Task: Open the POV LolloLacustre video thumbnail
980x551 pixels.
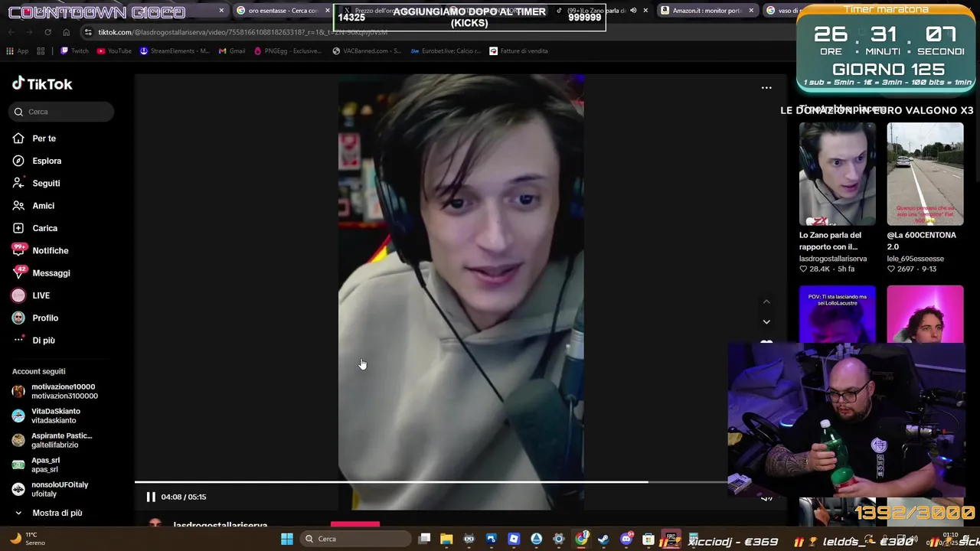Action: click(838, 314)
